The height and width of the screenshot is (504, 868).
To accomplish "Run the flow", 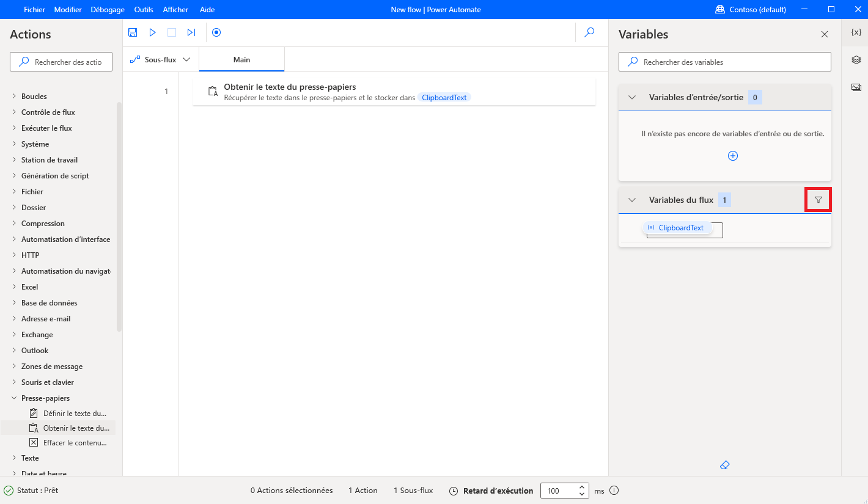I will click(x=152, y=32).
